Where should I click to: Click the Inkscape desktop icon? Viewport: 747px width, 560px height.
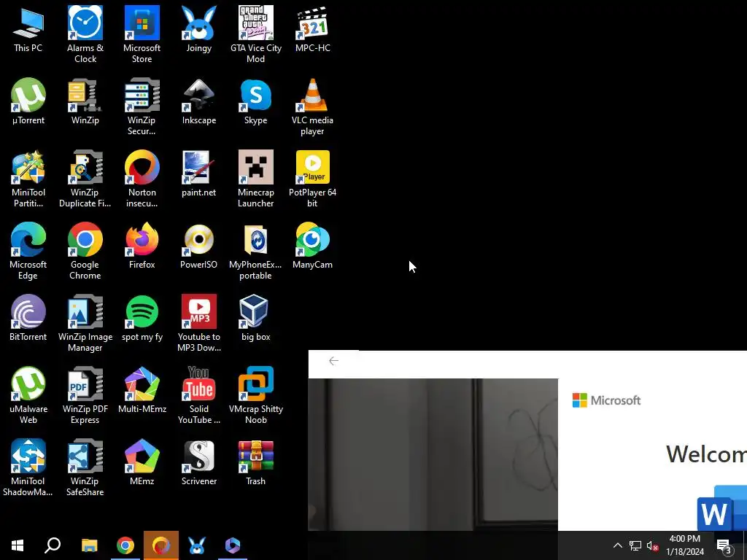pyautogui.click(x=198, y=101)
